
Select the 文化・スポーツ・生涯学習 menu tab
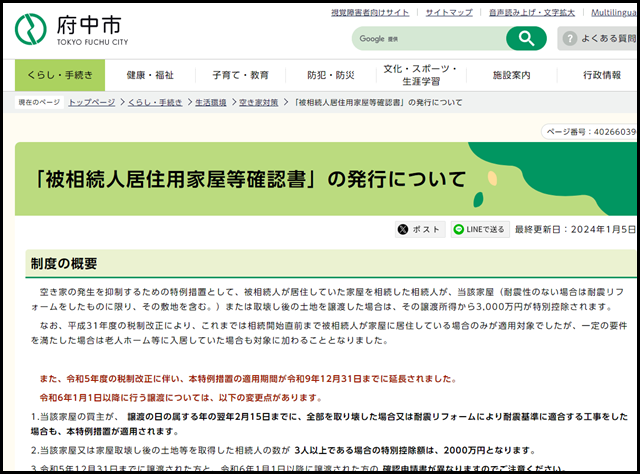point(421,75)
